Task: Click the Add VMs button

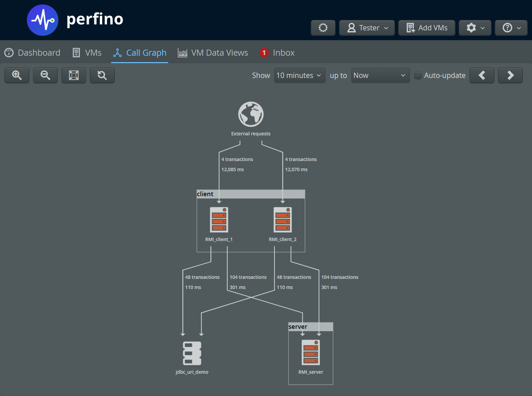Action: coord(427,28)
